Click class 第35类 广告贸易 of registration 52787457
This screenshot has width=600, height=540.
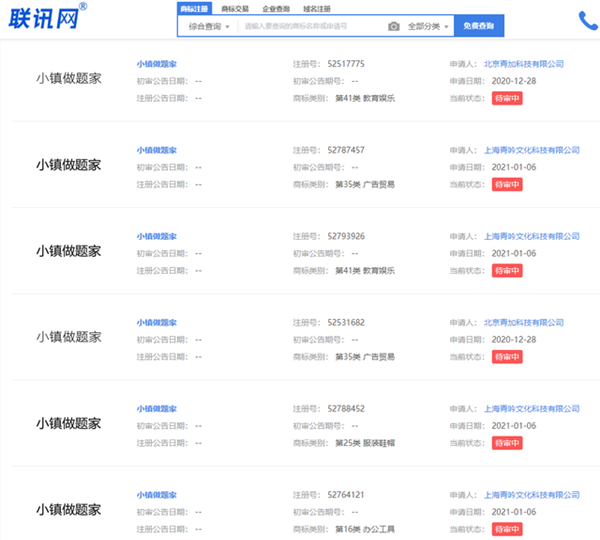tap(365, 184)
